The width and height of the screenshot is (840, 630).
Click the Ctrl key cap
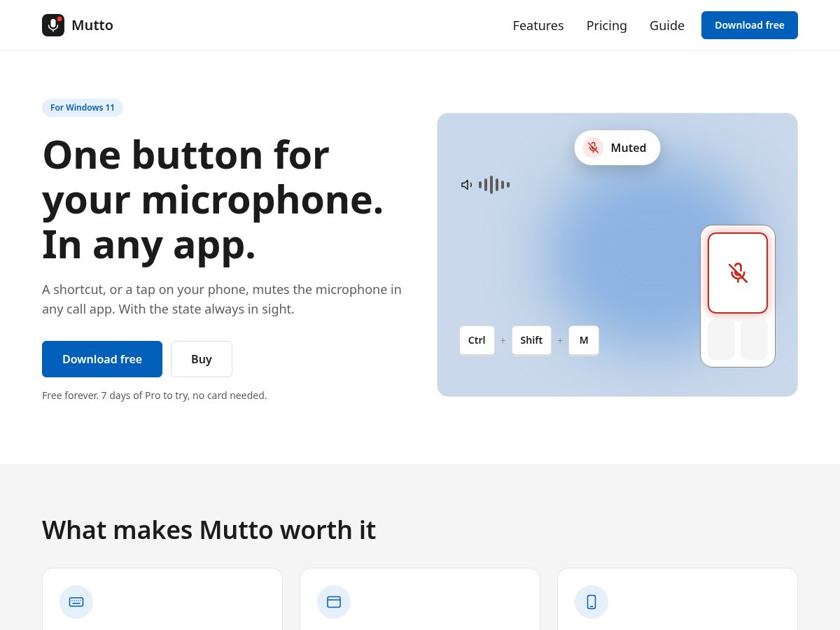(477, 340)
